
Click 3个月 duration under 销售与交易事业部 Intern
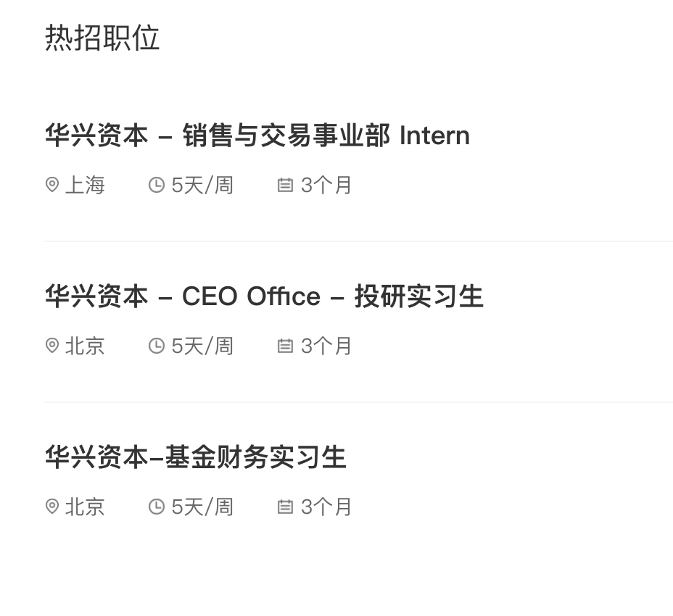(x=326, y=186)
